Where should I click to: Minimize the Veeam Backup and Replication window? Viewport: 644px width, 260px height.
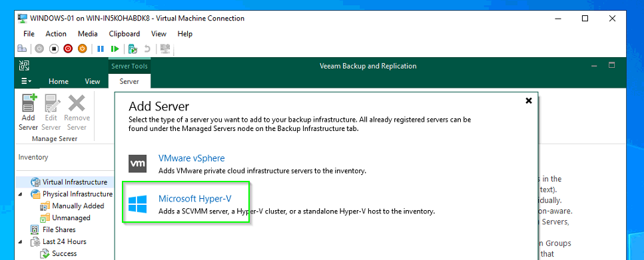point(594,66)
